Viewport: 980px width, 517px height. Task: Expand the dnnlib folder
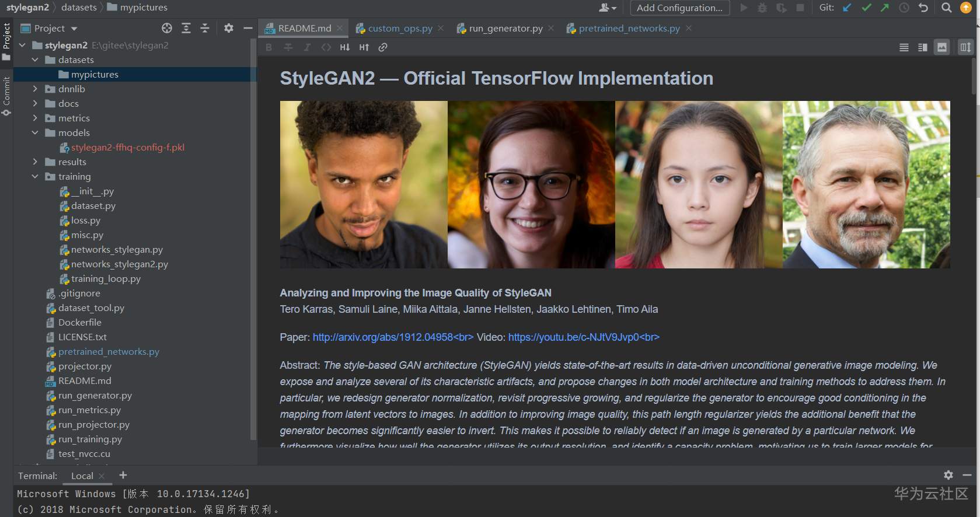[x=35, y=89]
